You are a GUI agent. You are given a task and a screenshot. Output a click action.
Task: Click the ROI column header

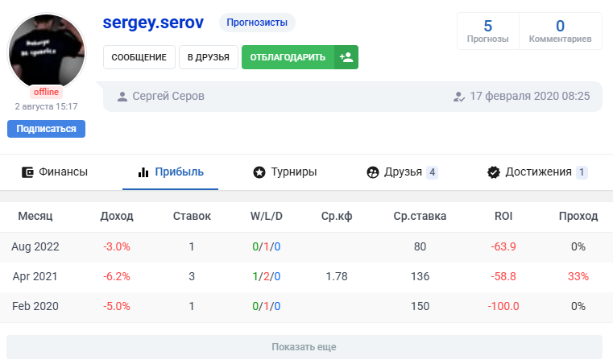(503, 216)
